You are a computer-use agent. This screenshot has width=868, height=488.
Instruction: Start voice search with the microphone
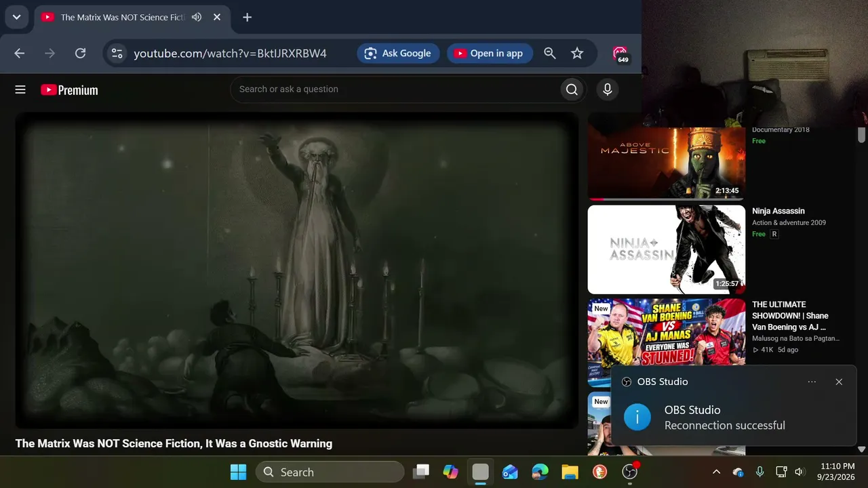[608, 89]
